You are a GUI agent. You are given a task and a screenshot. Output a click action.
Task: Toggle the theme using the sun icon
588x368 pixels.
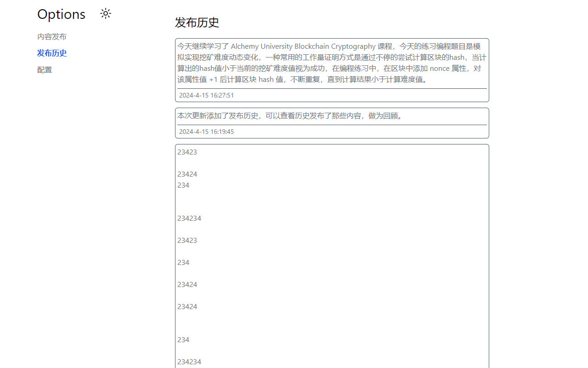[x=105, y=13]
